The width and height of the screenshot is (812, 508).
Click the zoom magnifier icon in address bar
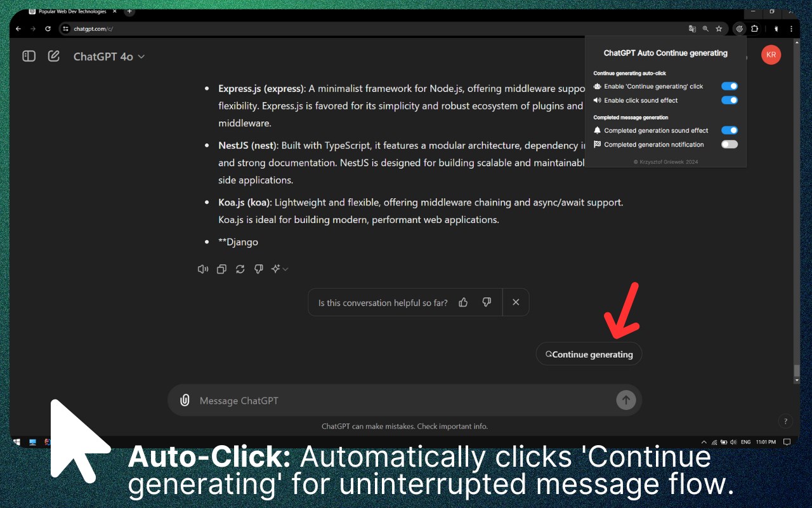point(705,29)
